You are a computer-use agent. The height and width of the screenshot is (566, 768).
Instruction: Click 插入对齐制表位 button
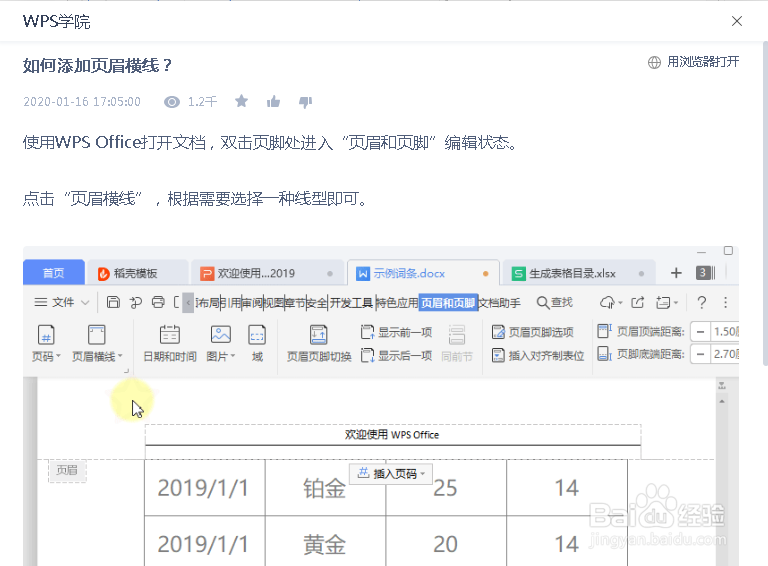[x=538, y=355]
